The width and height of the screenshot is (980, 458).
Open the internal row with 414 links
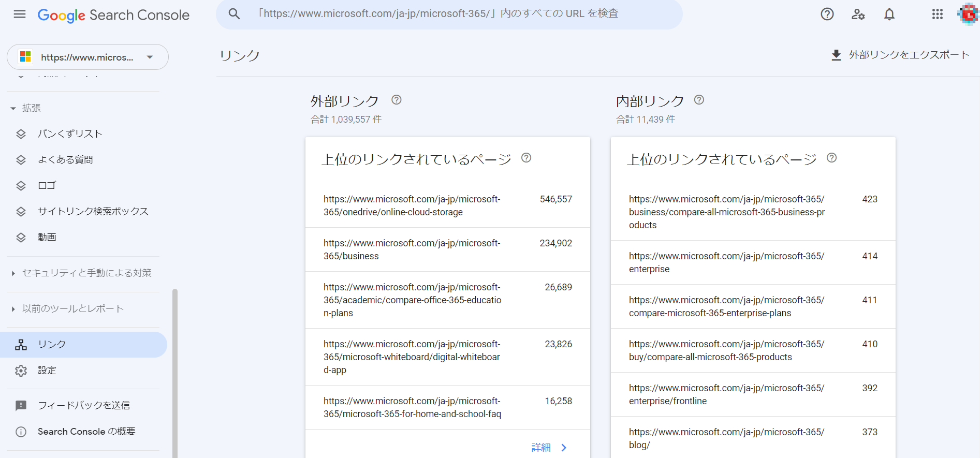753,262
